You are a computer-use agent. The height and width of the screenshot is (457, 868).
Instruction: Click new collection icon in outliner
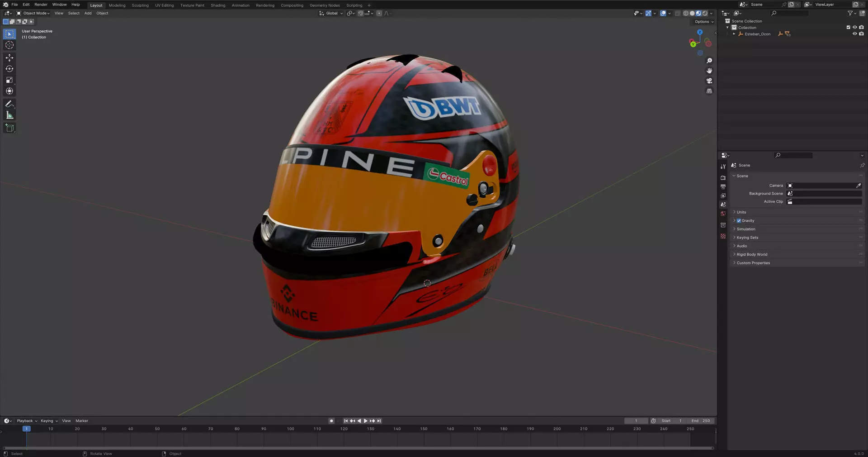click(x=862, y=13)
